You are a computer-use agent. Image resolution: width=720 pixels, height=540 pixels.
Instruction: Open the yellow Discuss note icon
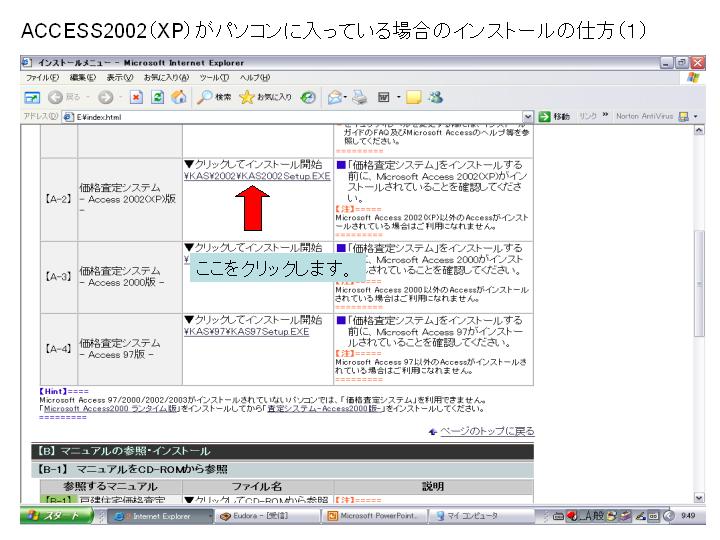(414, 97)
